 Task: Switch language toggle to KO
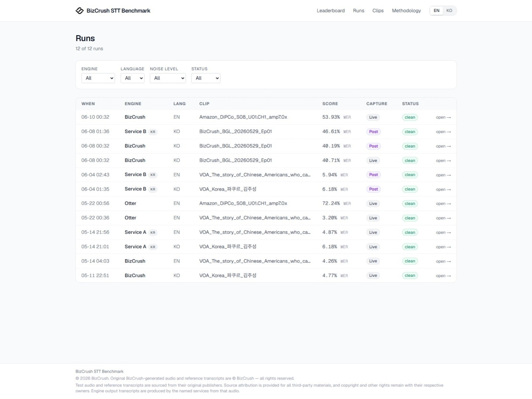(449, 11)
